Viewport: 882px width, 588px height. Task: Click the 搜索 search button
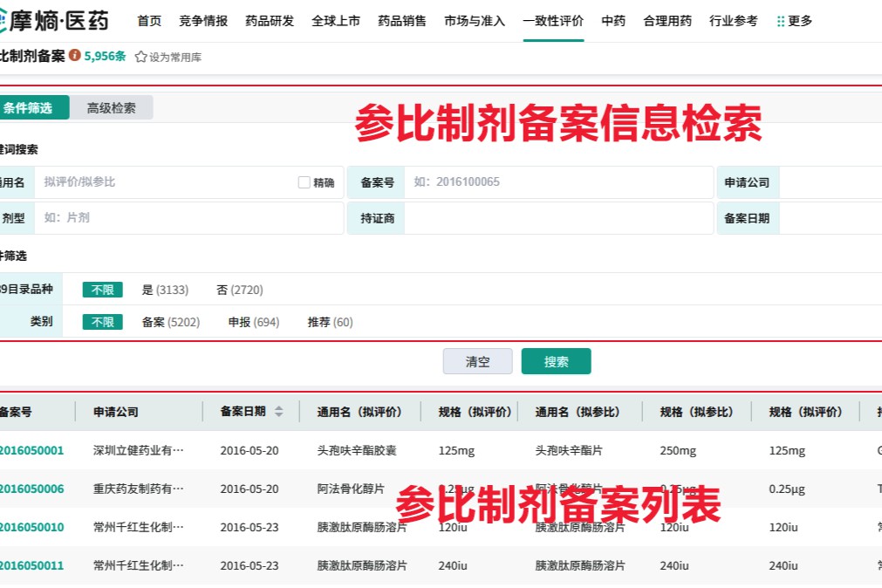click(x=556, y=361)
